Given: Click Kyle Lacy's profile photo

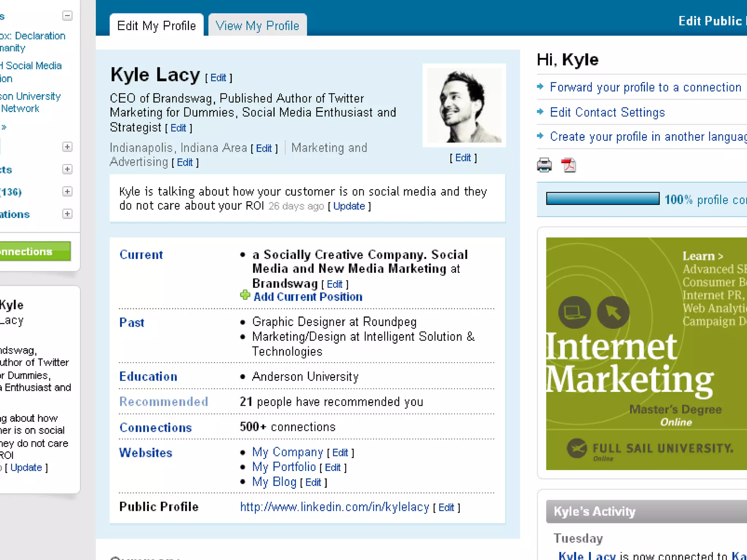Looking at the screenshot, I should (x=464, y=105).
